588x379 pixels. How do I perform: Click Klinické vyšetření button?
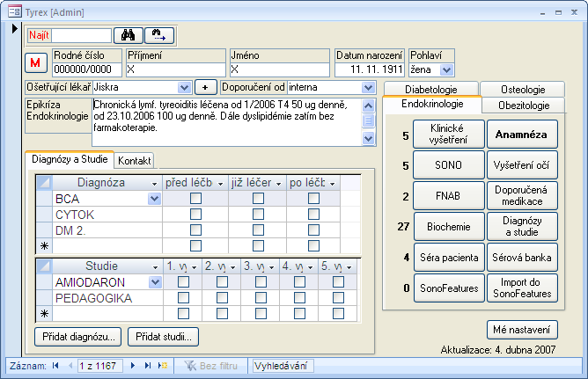[449, 134]
